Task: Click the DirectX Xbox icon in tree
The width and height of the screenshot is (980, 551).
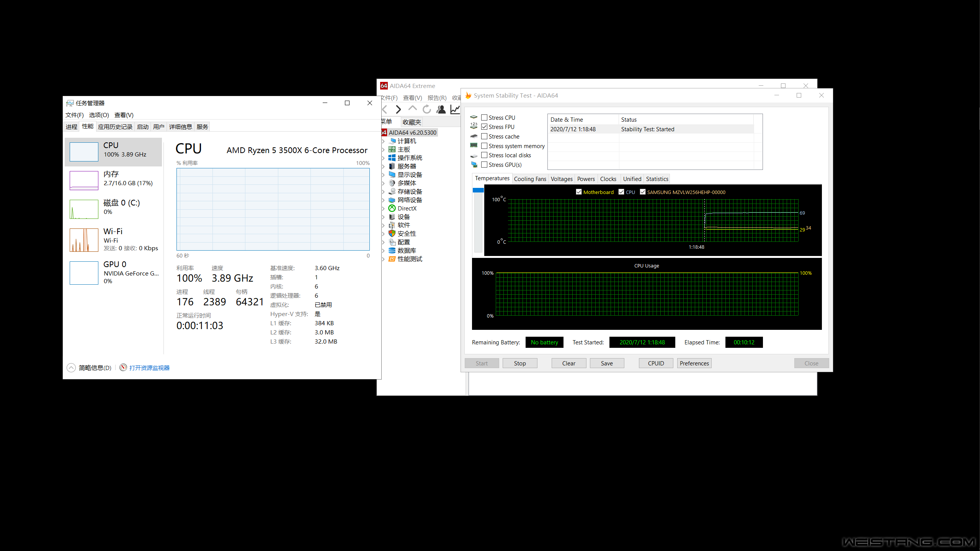Action: (x=392, y=208)
